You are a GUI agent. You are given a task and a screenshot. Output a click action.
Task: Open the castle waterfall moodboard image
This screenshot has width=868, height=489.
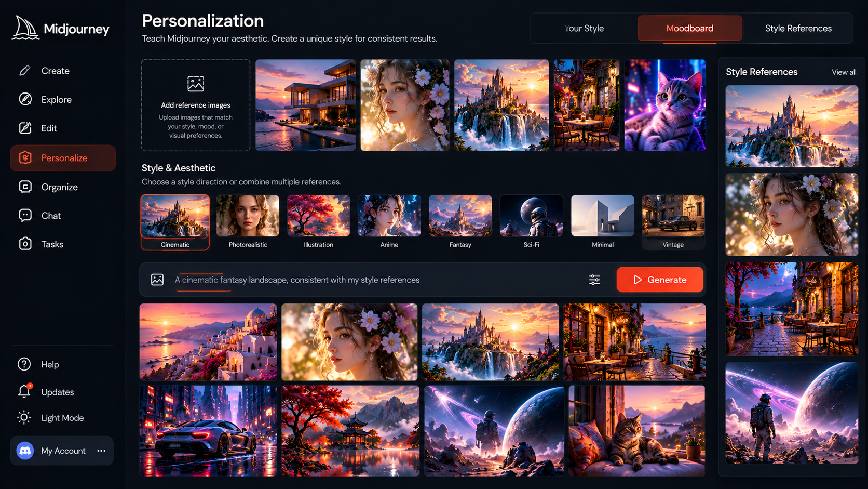(x=501, y=105)
